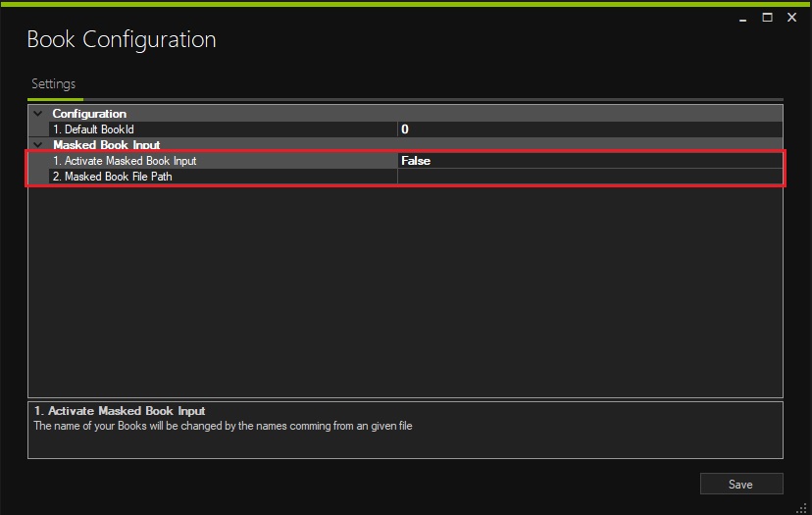Click the resize grip in window corner
Viewport: 812px width, 515px height.
pyautogui.click(x=803, y=506)
